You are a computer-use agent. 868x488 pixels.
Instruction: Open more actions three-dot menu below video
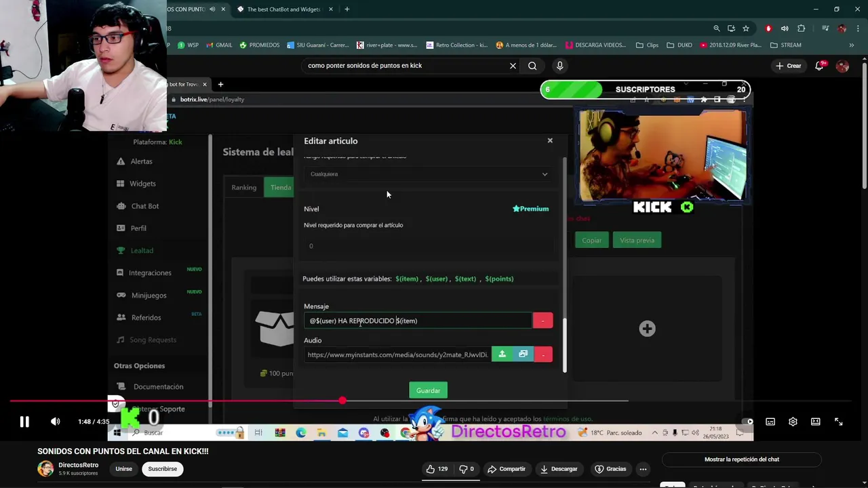pos(643,469)
